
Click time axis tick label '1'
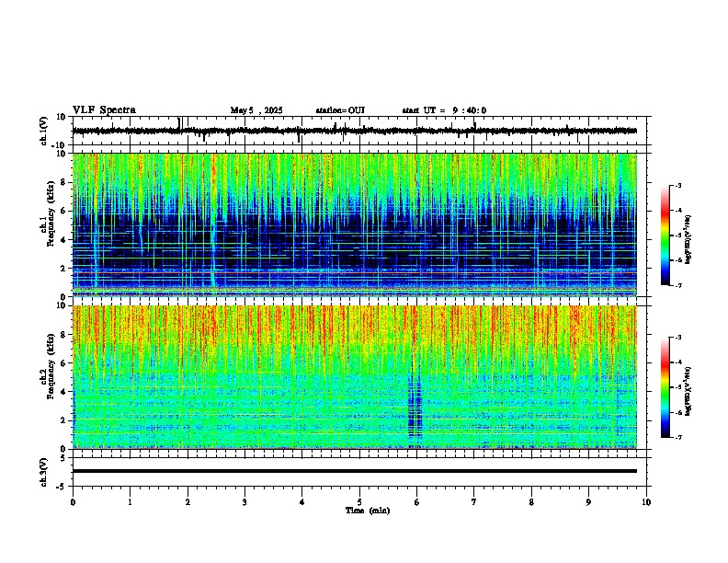(x=131, y=502)
